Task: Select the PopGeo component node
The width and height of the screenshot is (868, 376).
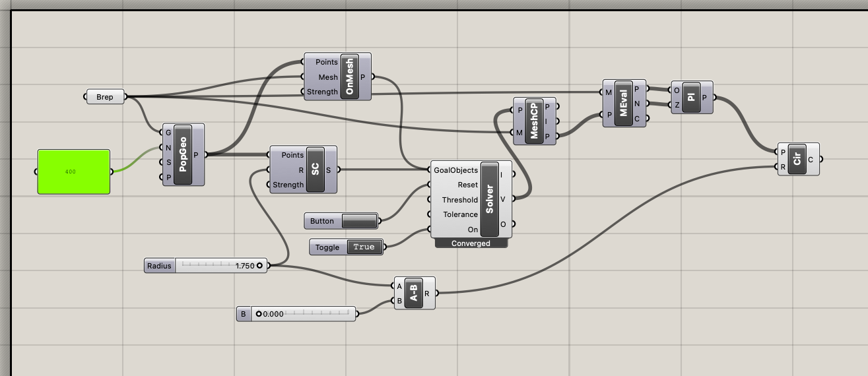Action: pyautogui.click(x=183, y=154)
